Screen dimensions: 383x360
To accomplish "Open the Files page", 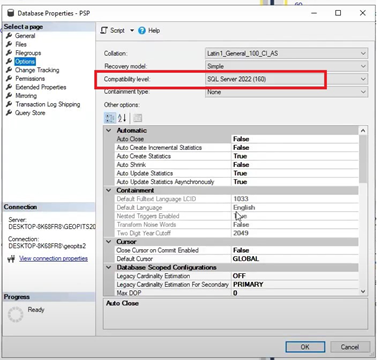I will 21,44.
